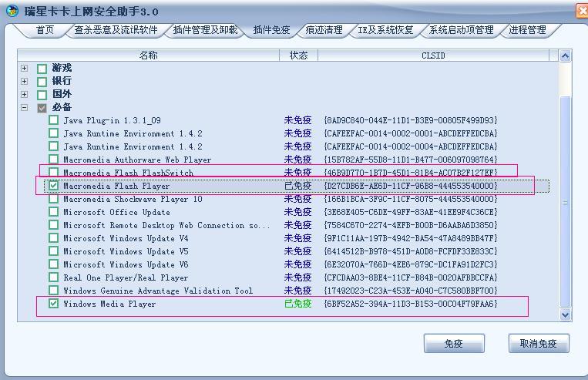
Task: Expand the 国外 category
Action: 25,95
